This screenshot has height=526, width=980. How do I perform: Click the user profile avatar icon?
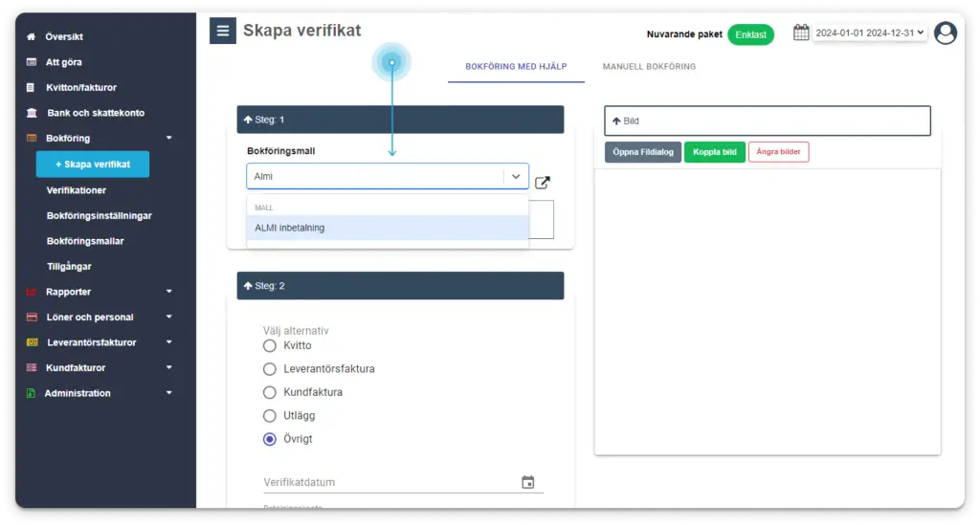tap(945, 33)
